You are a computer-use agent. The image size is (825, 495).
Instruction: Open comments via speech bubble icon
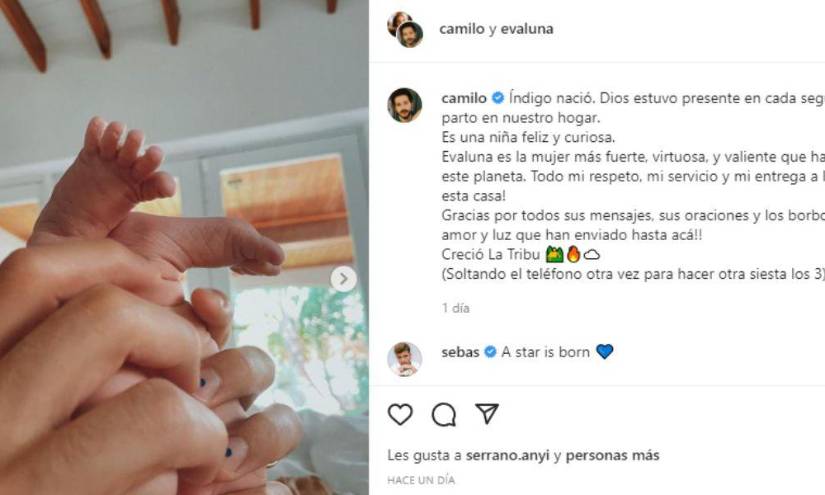click(x=444, y=415)
